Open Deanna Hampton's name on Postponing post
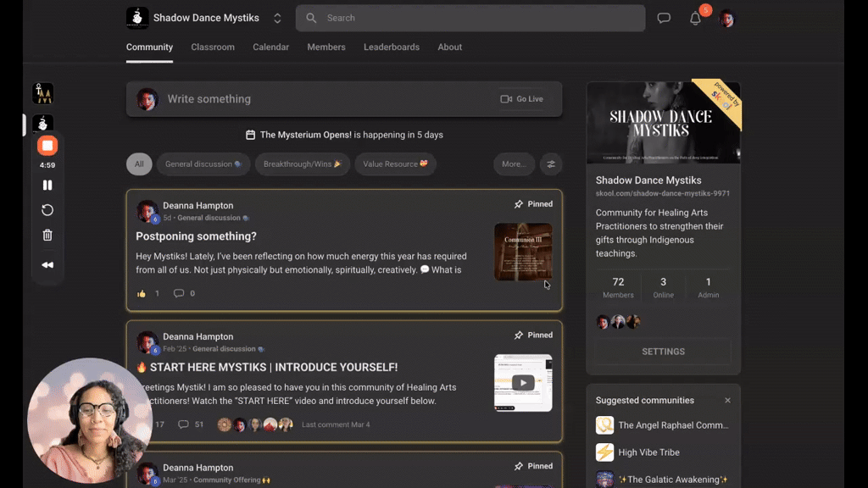The image size is (868, 488). [x=198, y=205]
